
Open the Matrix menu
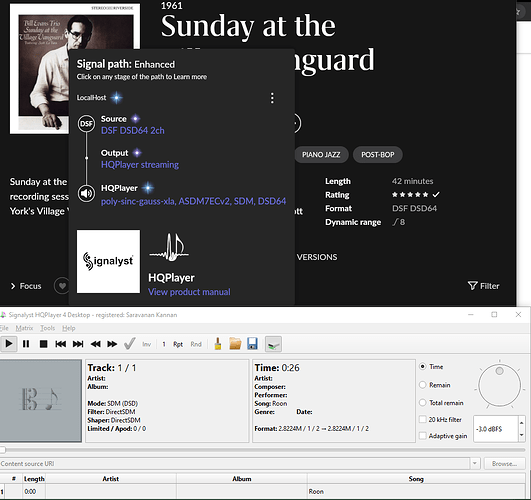coord(24,328)
